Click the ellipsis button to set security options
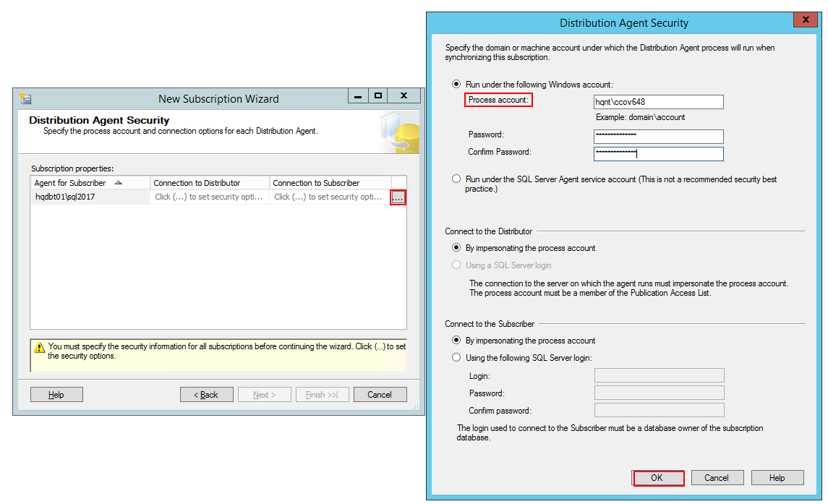This screenshot has width=828, height=504. pyautogui.click(x=398, y=197)
